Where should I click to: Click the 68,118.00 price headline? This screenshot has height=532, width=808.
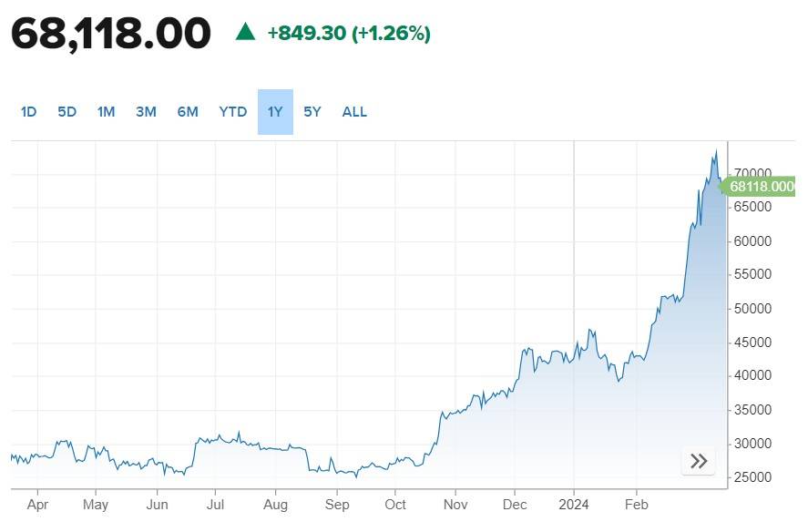click(x=111, y=34)
